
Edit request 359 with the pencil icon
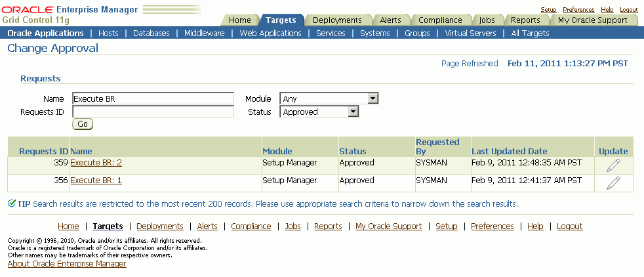tap(613, 165)
